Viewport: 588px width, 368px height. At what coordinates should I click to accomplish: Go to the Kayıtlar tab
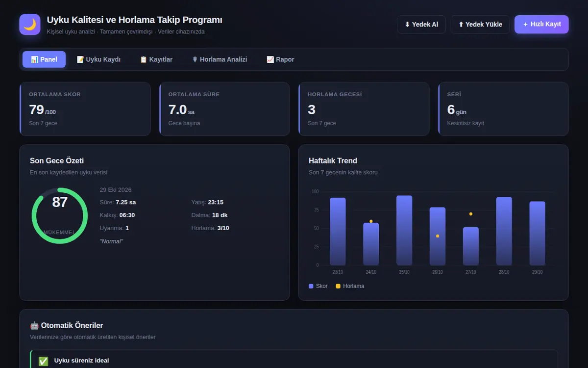pyautogui.click(x=156, y=59)
